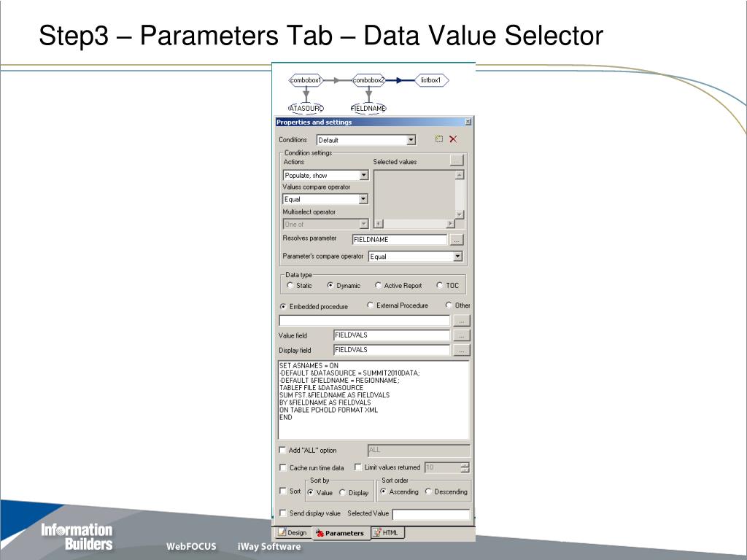This screenshot has width=747, height=560.
Task: Click the new condition icon
Action: click(x=438, y=139)
